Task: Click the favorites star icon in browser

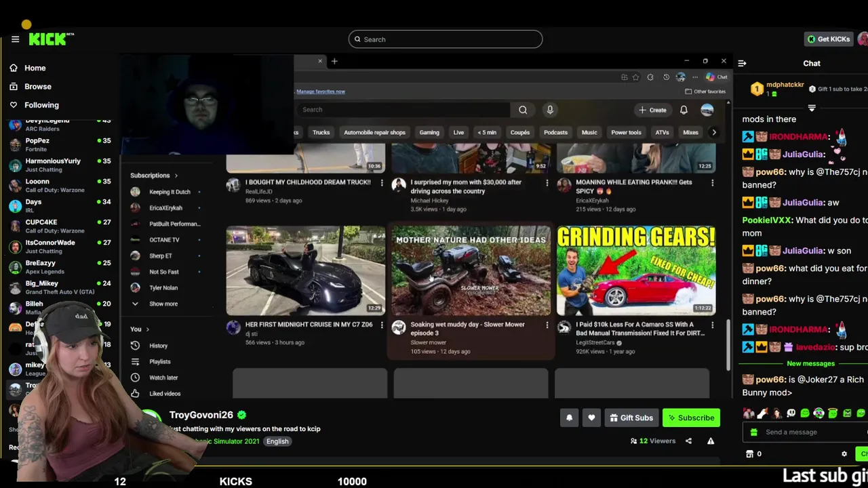Action: (635, 77)
